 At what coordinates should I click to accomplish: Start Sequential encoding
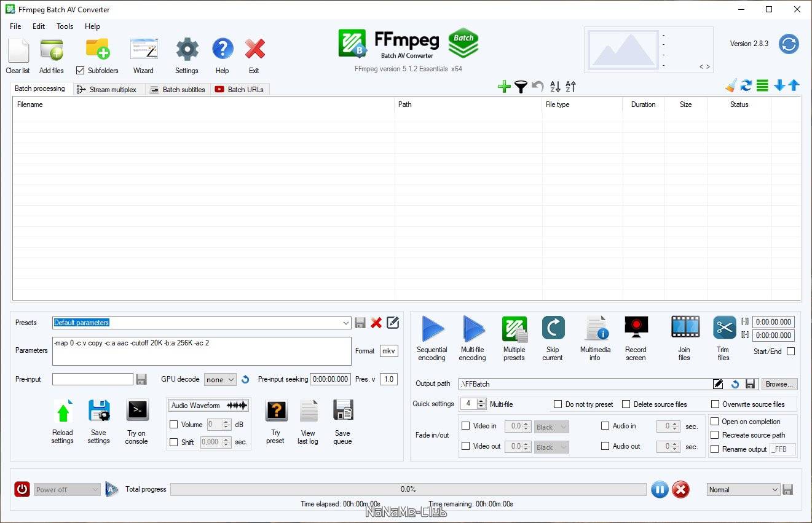coord(433,329)
